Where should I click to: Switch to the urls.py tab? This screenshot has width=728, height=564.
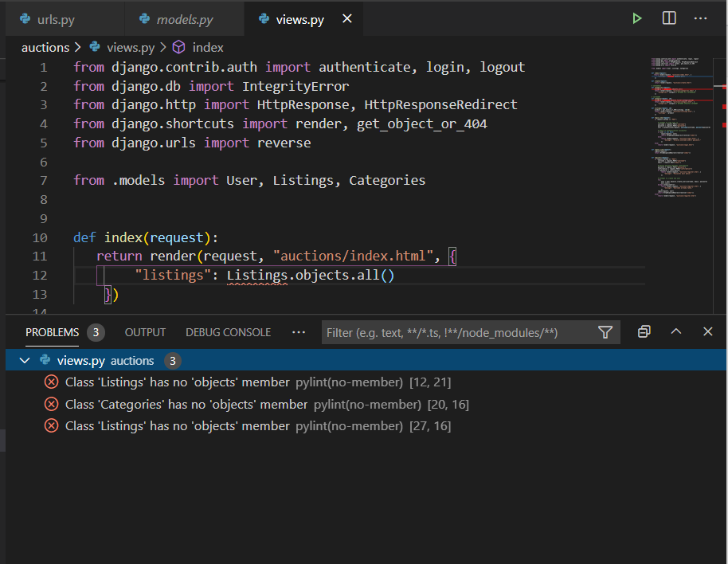(x=56, y=19)
